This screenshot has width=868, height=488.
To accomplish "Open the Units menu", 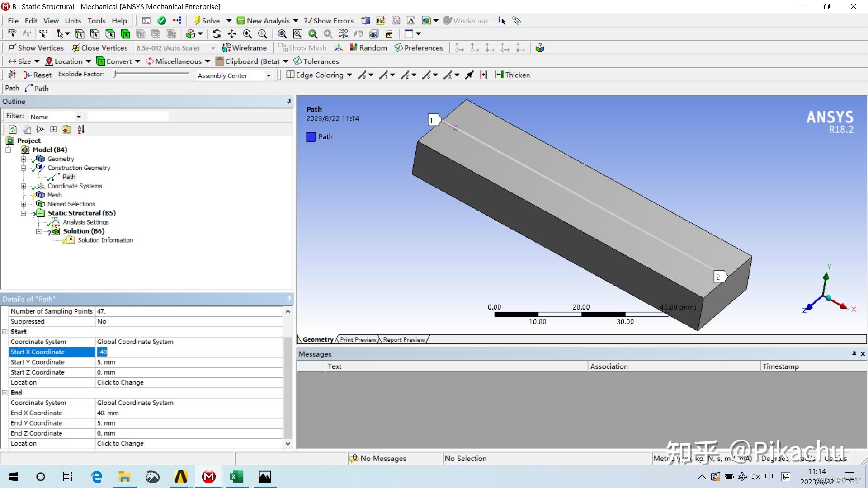I will 72,20.
